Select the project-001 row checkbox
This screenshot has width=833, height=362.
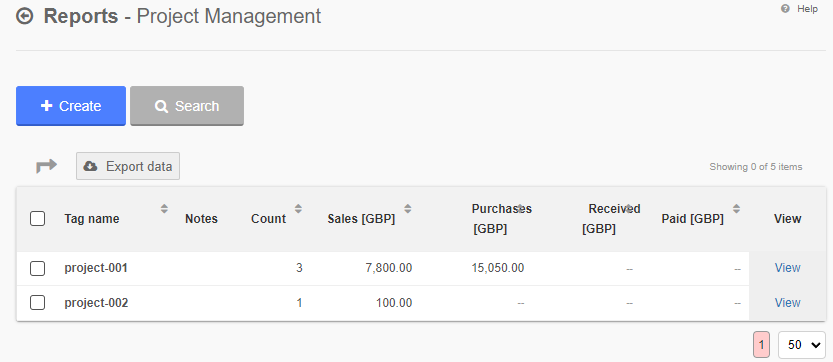[x=37, y=268]
